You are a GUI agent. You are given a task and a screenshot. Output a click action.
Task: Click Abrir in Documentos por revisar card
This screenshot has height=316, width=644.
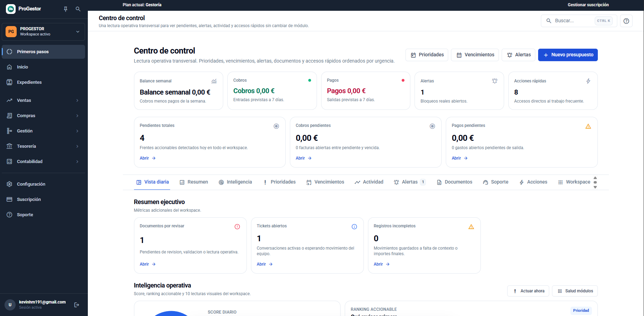point(148,264)
